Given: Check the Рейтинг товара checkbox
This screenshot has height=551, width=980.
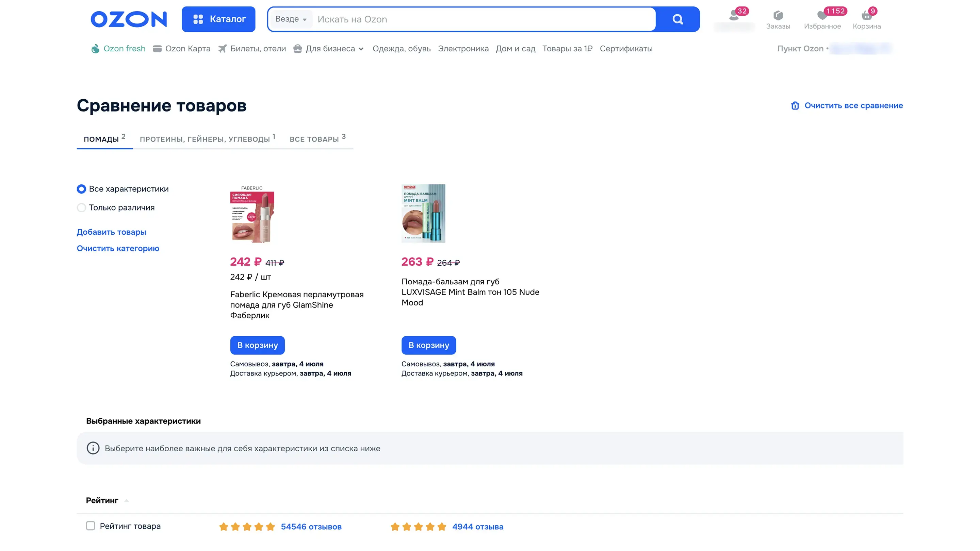Looking at the screenshot, I should coord(91,526).
